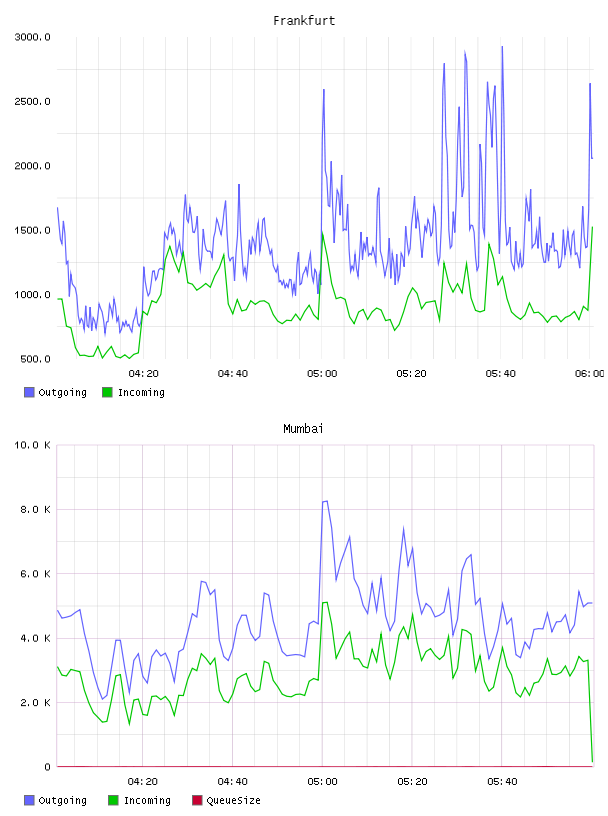The image size is (608, 816).
Task: Click the 3000.0 y-axis label on Frankfurt
Action: [x=32, y=37]
